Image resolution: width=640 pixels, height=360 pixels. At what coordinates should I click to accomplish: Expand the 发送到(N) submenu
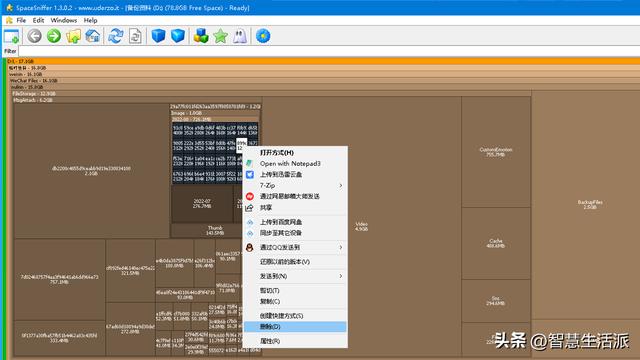pyautogui.click(x=296, y=277)
